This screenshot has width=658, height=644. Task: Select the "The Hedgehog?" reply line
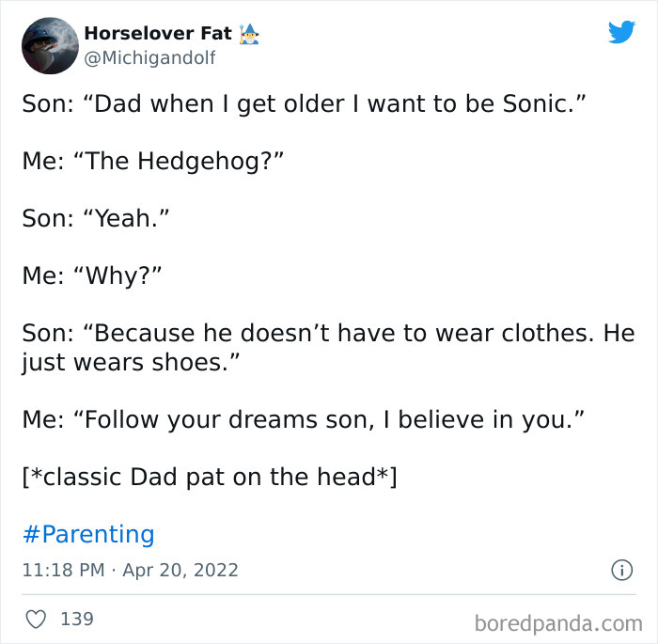152,161
